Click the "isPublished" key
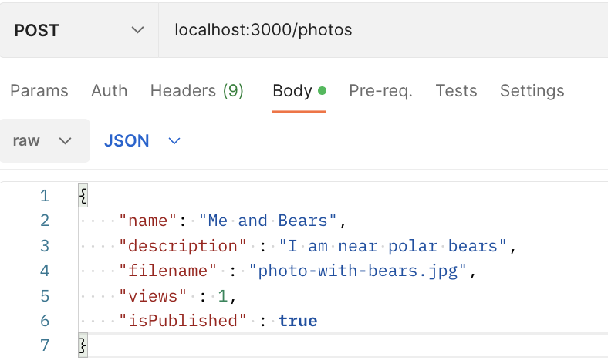 coord(183,321)
